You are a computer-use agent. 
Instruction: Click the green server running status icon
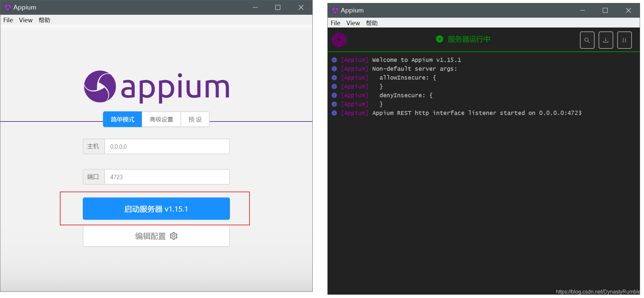click(440, 39)
